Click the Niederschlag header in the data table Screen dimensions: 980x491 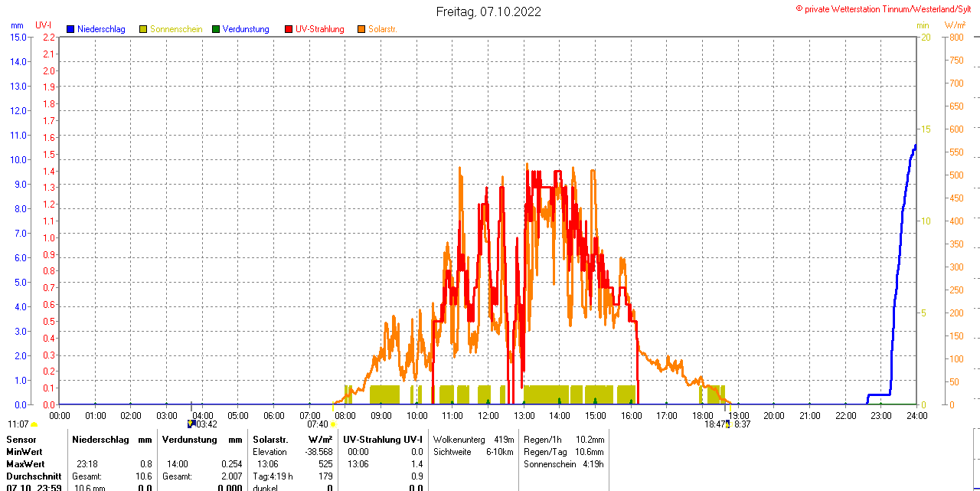click(x=102, y=440)
